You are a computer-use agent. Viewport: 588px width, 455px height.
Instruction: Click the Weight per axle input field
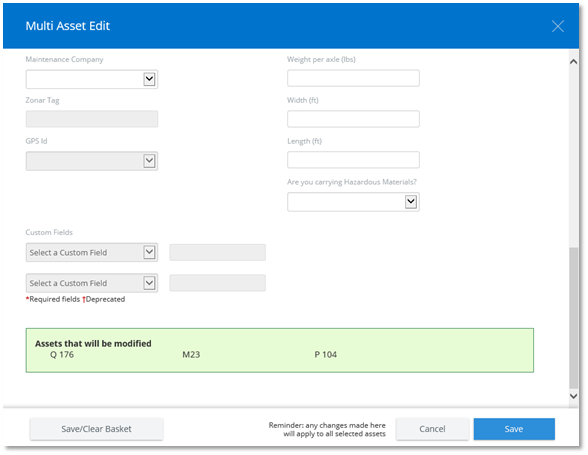(353, 78)
